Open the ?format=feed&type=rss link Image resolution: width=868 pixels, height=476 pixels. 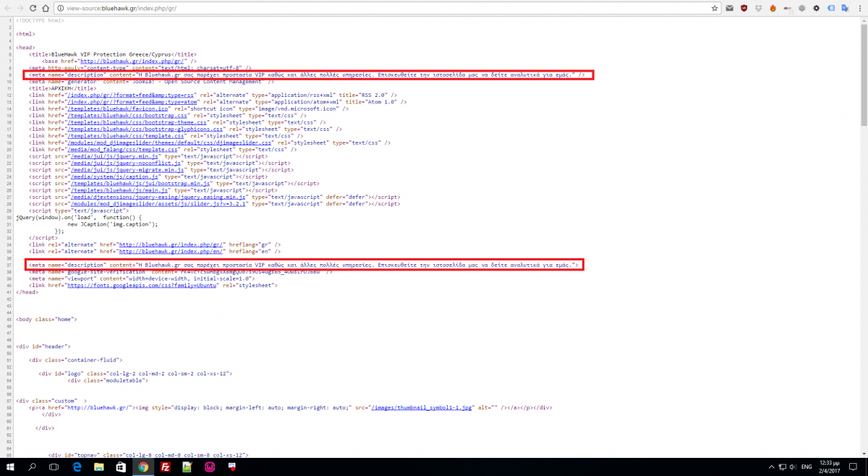coord(130,94)
